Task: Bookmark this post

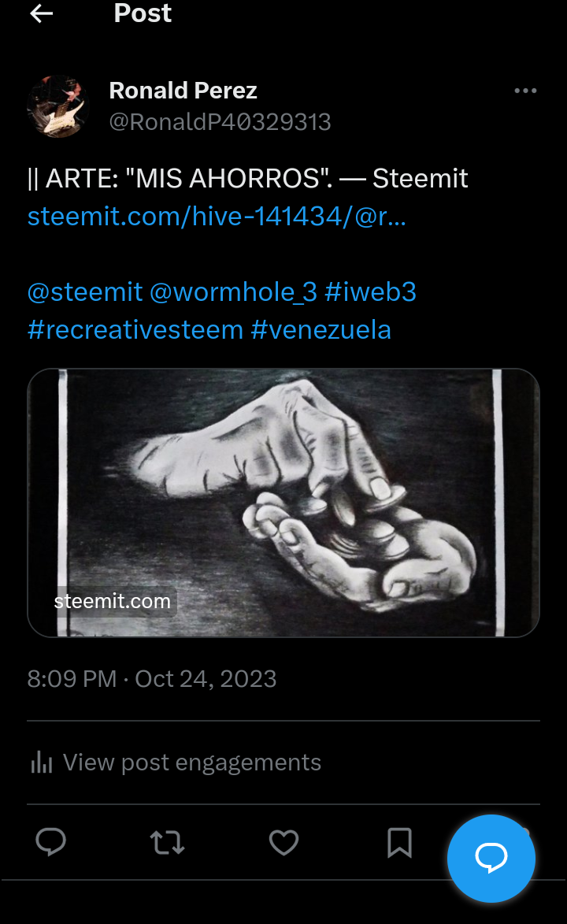Action: point(399,842)
